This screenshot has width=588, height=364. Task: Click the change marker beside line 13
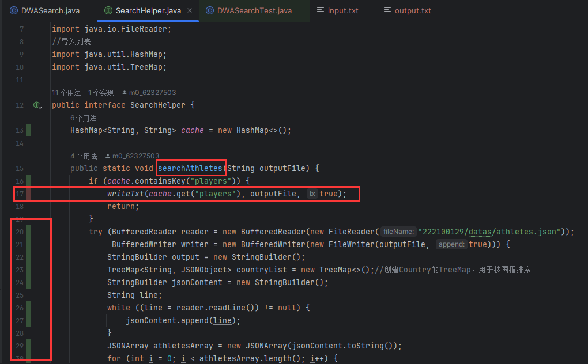click(x=28, y=130)
